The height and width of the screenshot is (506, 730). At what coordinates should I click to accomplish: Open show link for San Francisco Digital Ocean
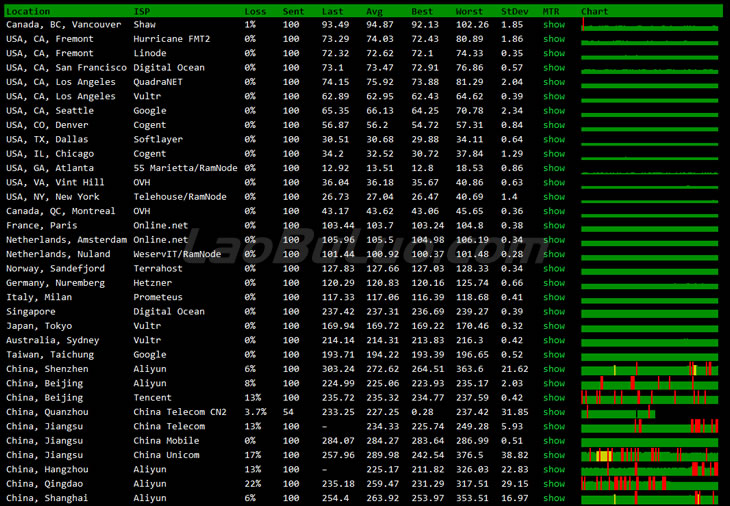point(554,68)
